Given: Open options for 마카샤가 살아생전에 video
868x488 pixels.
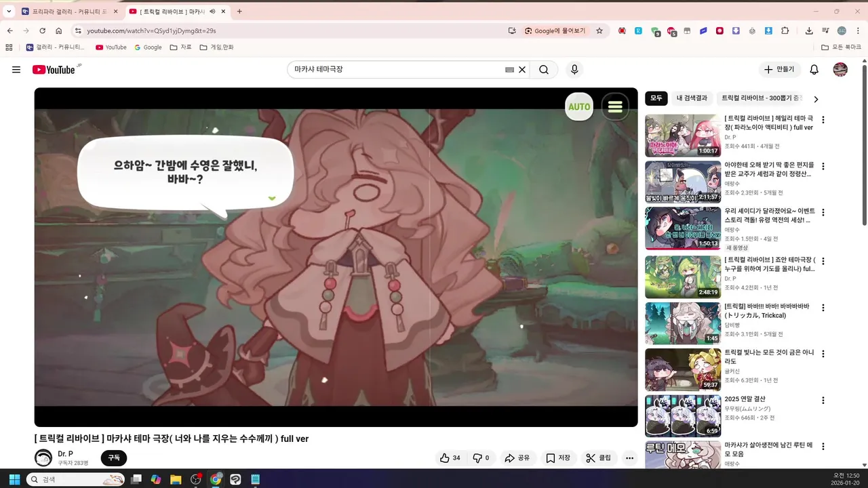Looking at the screenshot, I should (x=823, y=447).
